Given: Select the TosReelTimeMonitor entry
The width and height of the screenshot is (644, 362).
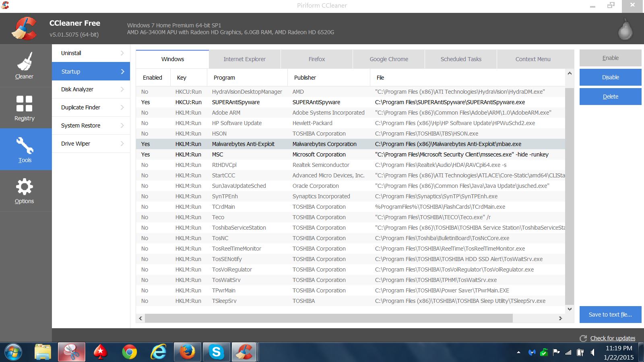Looking at the screenshot, I should (x=351, y=249).
